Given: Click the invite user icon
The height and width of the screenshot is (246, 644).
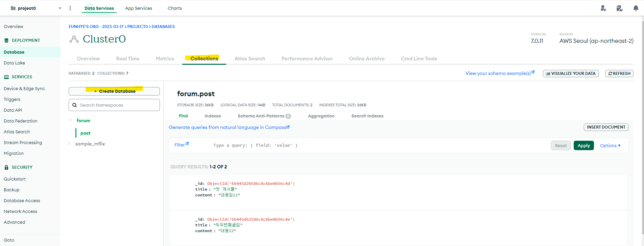Looking at the screenshot, I should (603, 8).
